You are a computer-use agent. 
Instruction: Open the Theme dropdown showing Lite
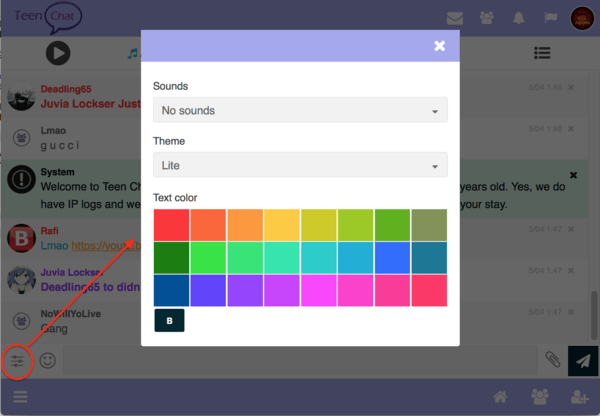300,165
